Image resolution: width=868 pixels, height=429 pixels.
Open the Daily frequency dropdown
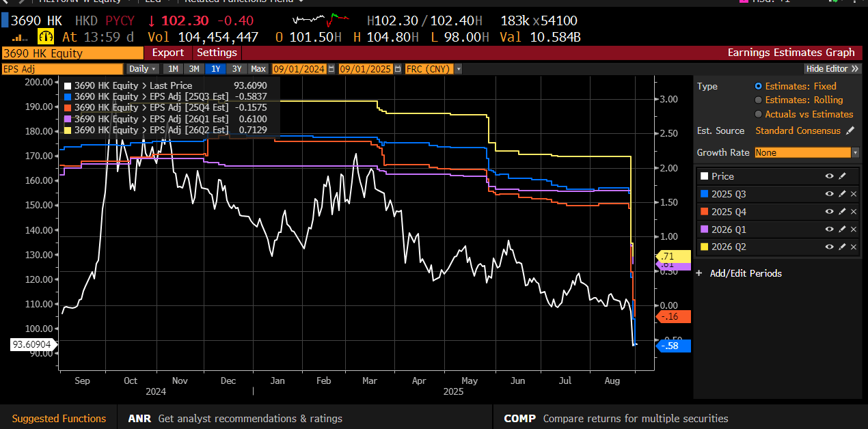[x=141, y=68]
